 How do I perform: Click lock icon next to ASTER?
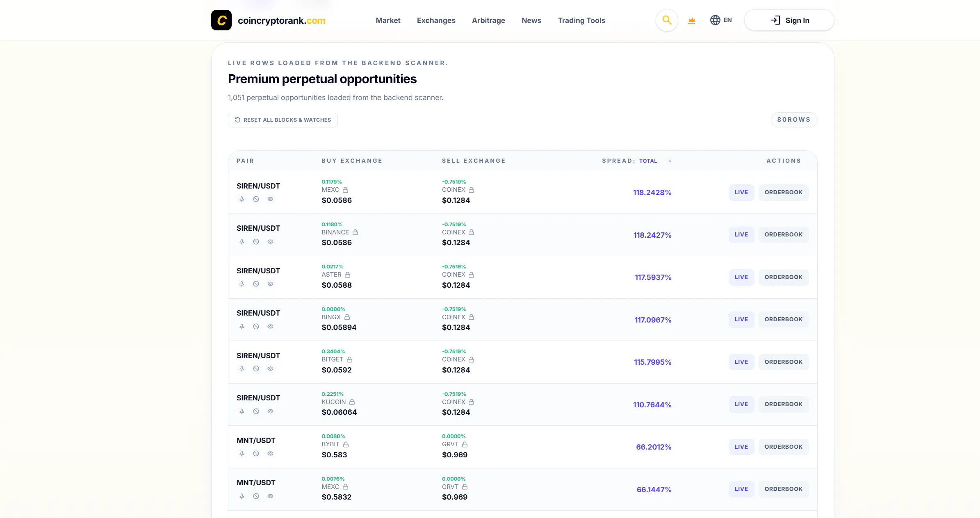pyautogui.click(x=348, y=275)
